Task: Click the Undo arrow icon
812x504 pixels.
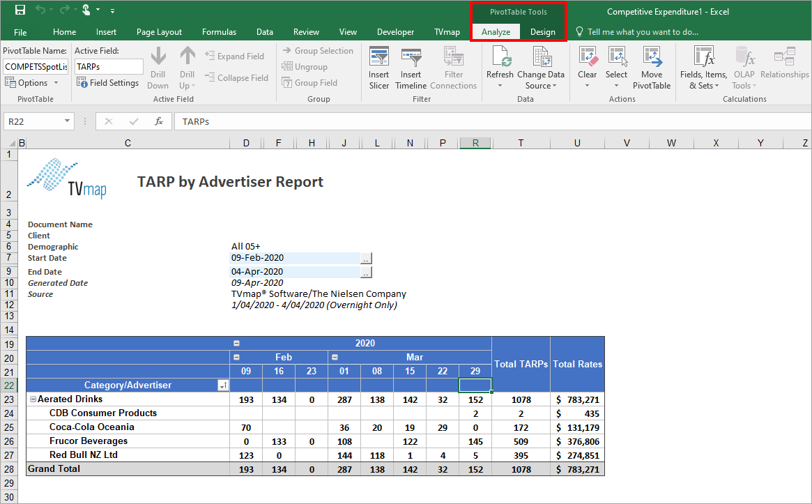Action: point(40,10)
